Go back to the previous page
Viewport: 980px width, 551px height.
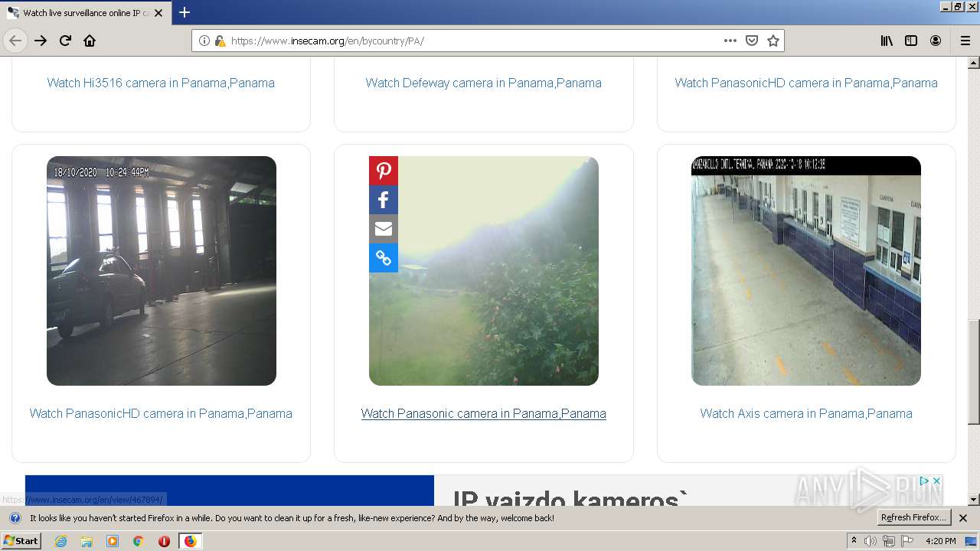coord(15,41)
